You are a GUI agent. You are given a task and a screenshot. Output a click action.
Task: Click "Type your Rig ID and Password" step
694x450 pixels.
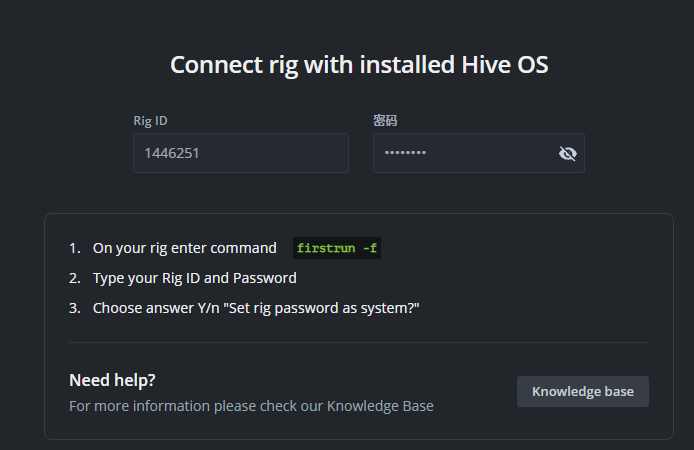194,278
